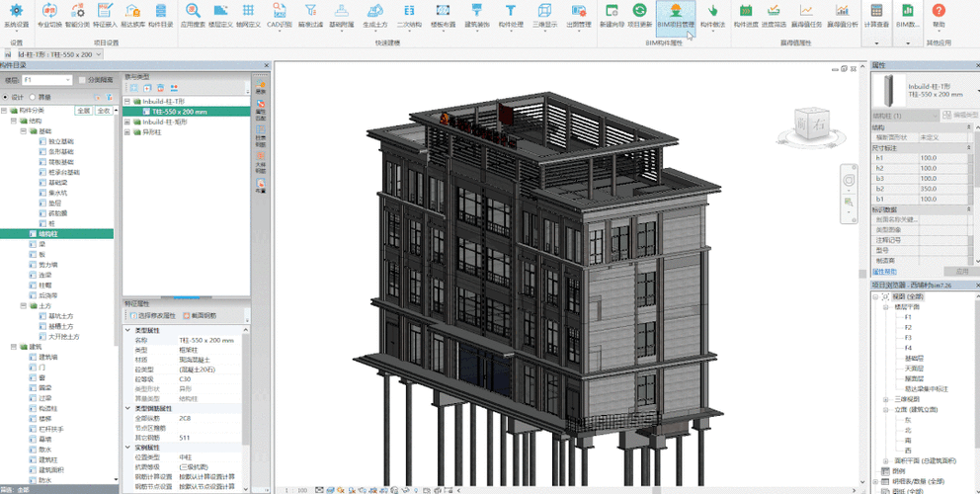The height and width of the screenshot is (494, 980).
Task: Collapse the Inbuild-柱-T形 tree node
Action: point(126,101)
